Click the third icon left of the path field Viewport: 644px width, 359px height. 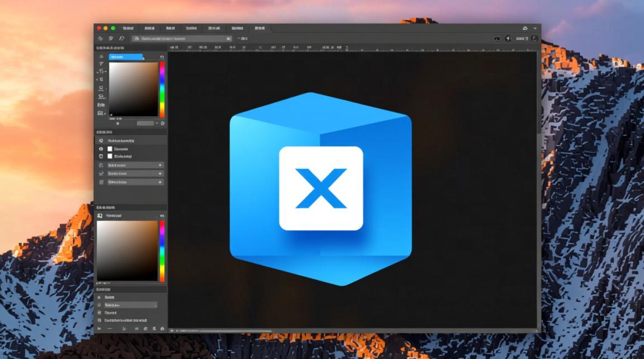122,38
